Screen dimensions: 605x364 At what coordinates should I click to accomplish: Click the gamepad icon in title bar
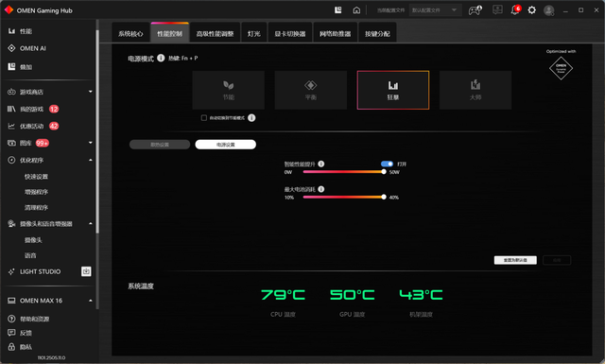pyautogui.click(x=475, y=10)
